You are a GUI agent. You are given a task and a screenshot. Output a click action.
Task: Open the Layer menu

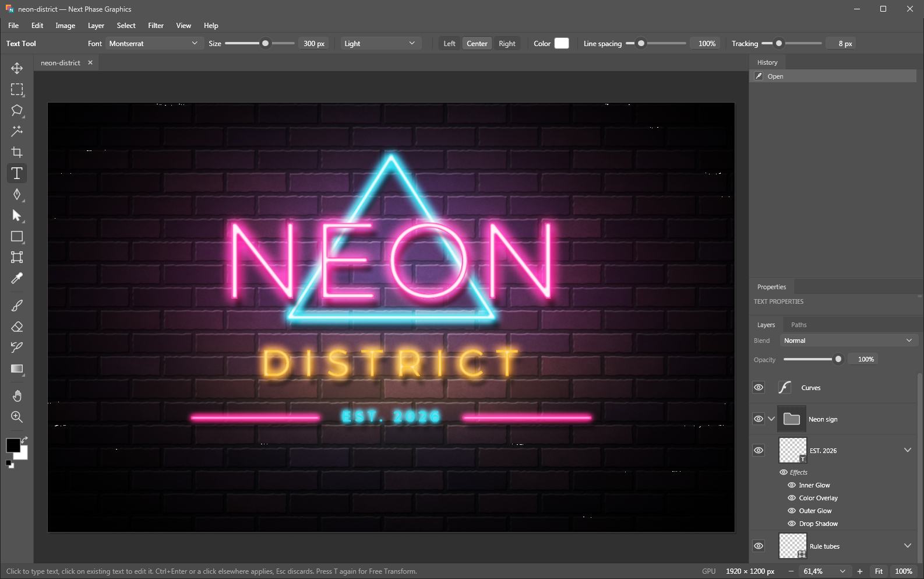coord(96,26)
